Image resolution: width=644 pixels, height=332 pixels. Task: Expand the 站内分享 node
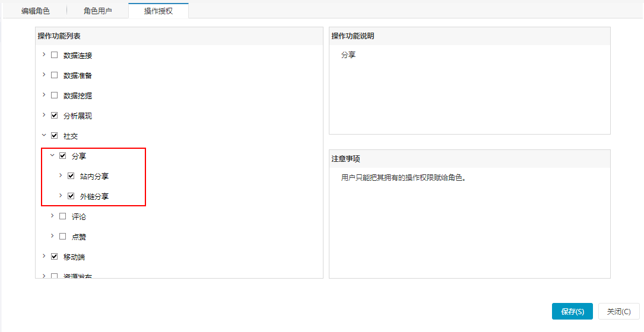pos(61,175)
